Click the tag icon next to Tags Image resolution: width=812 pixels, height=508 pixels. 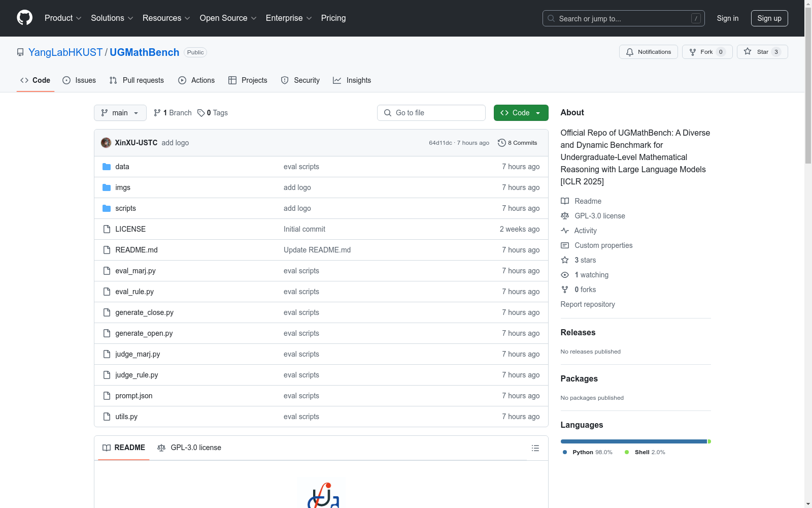(201, 113)
